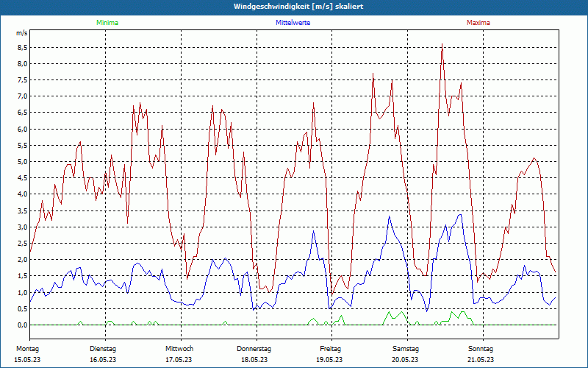Click the red Maxima peak above 8,5 on Samstag
The height and width of the screenshot is (368, 588).
[442, 44]
